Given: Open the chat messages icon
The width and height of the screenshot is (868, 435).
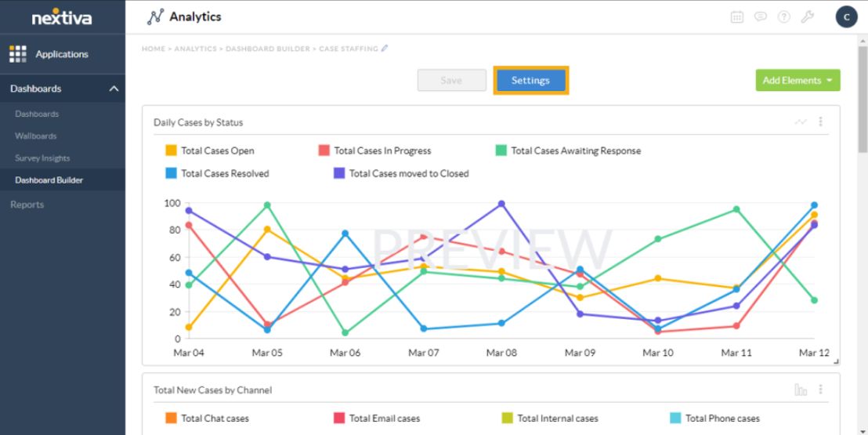Looking at the screenshot, I should 759,16.
